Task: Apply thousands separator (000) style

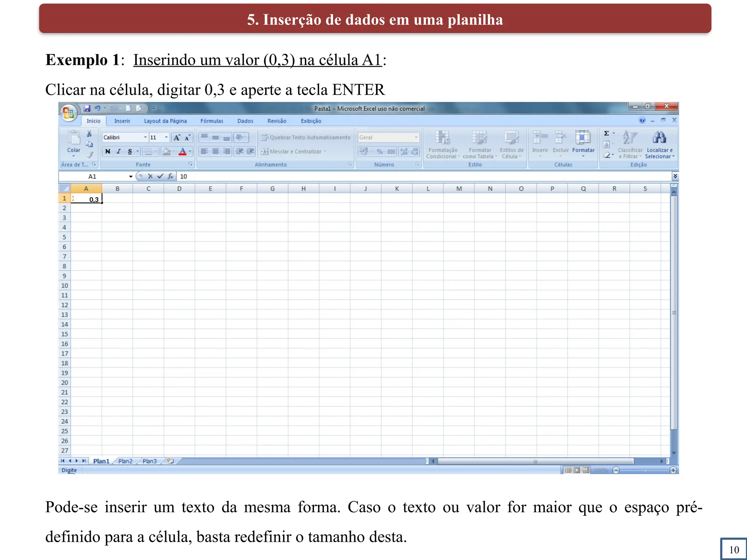Action: point(391,151)
